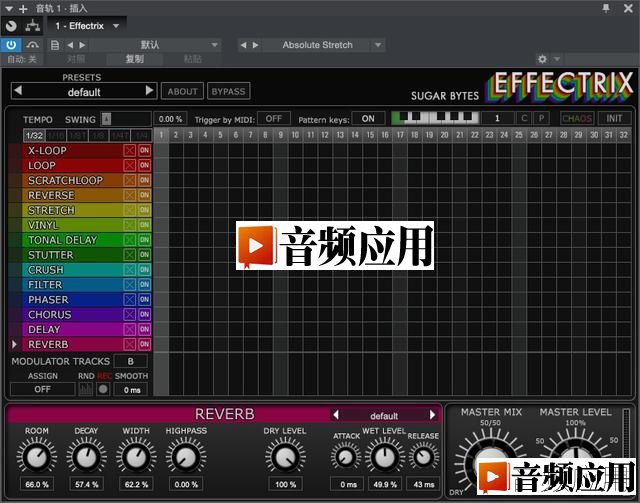This screenshot has width=640, height=503.
Task: Adjust the reverb DECAY knob
Action: point(86,457)
